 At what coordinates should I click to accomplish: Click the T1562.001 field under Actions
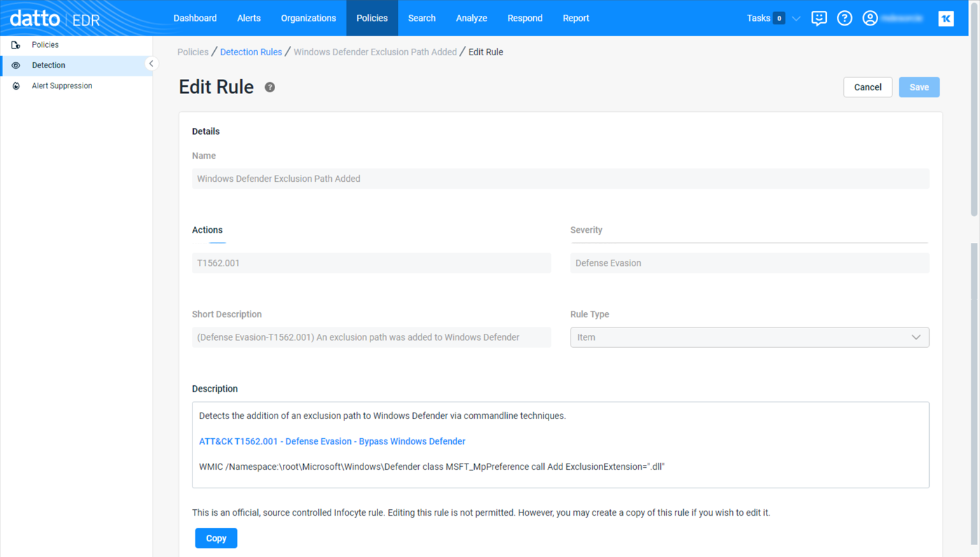(x=371, y=263)
